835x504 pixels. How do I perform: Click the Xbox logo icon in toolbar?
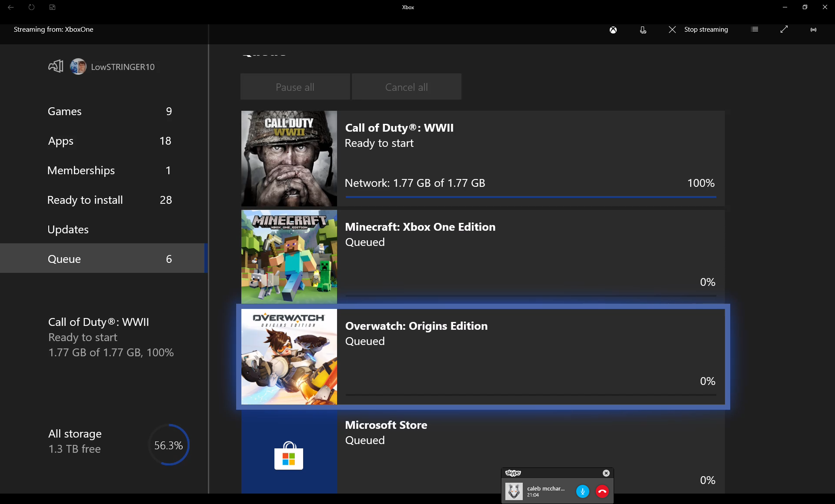pyautogui.click(x=613, y=29)
